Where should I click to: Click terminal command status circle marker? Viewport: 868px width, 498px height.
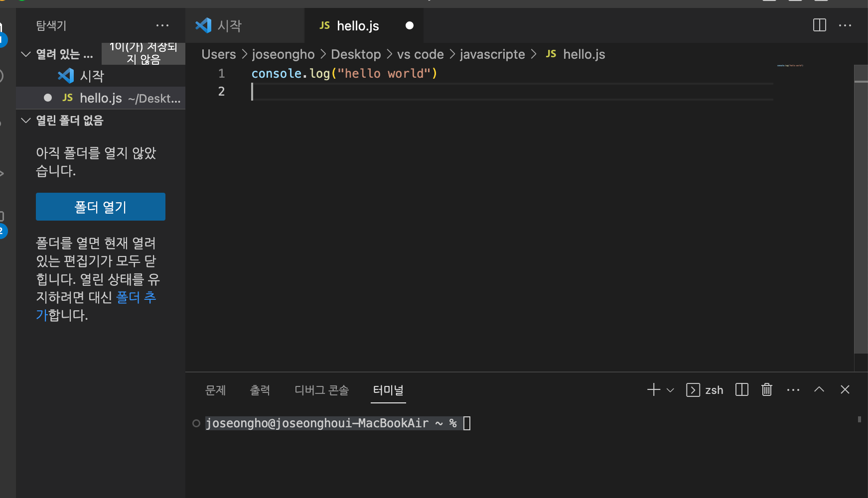[196, 423]
